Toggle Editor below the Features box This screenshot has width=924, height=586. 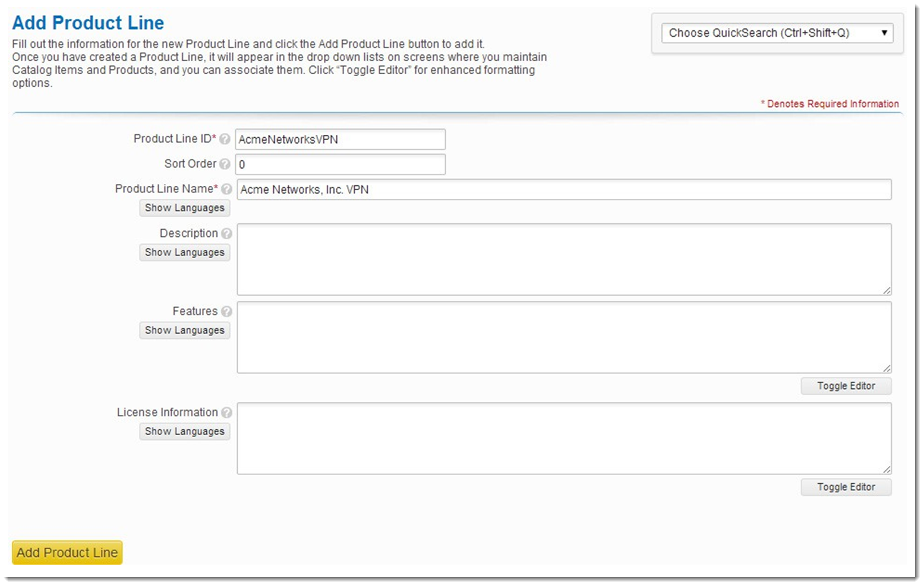[846, 386]
